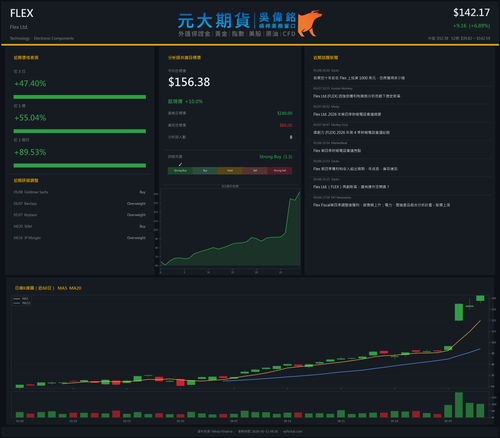Click the green bar under +47.40%
The height and width of the screenshot is (438, 500).
coord(80,97)
